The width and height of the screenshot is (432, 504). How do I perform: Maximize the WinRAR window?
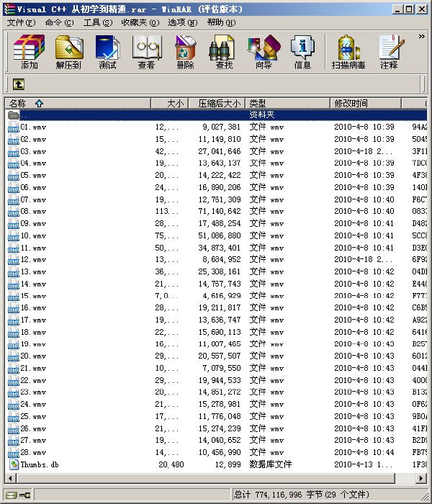pyautogui.click(x=409, y=9)
